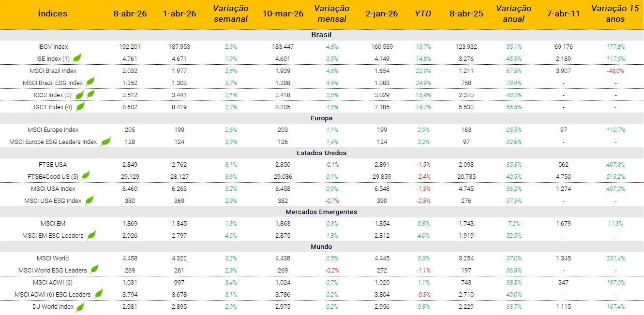
Task: Select the Estados Unidos section header
Action: [321, 153]
